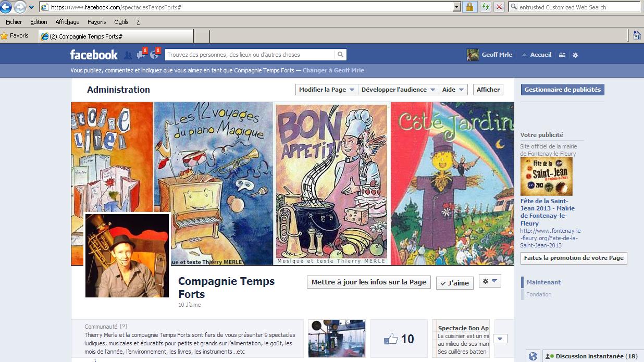
Task: Open the 10 likes thumbs-up tile
Action: click(399, 339)
